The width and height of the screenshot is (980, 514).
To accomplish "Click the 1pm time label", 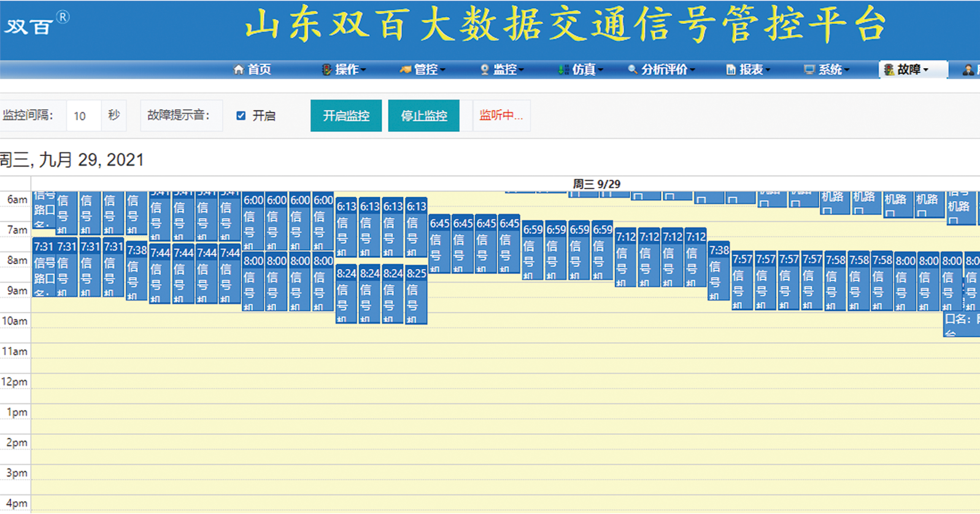I will tap(17, 412).
